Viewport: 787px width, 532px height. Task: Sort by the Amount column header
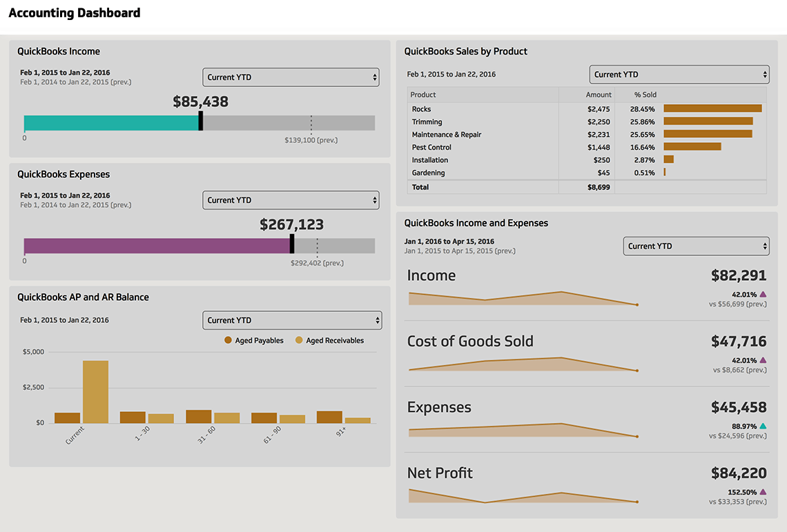[599, 95]
